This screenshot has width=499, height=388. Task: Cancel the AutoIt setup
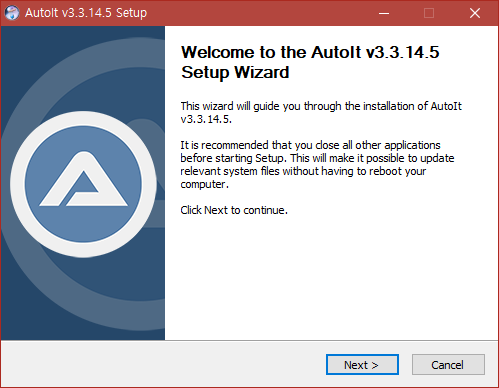pyautogui.click(x=448, y=364)
